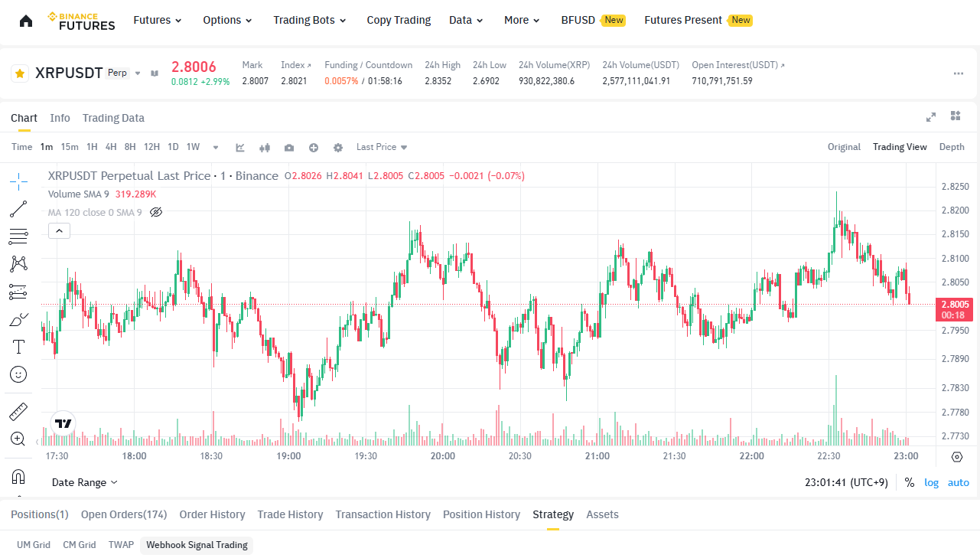Pick the ruler measure tool
The width and height of the screenshot is (980, 558).
coord(18,412)
